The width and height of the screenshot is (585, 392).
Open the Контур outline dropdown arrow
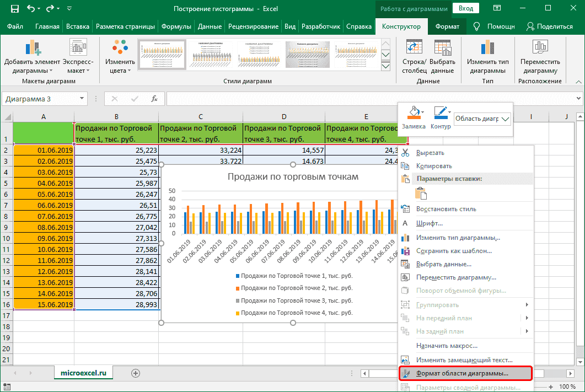tap(450, 112)
